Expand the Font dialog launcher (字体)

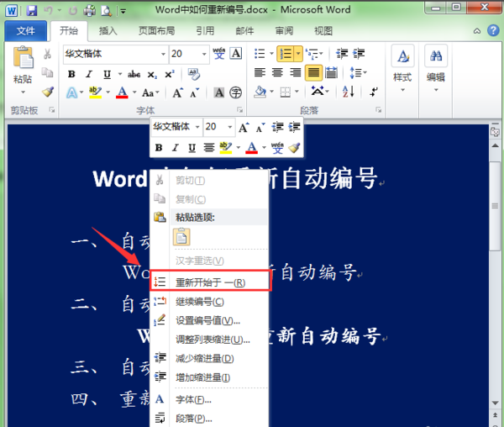(x=239, y=110)
